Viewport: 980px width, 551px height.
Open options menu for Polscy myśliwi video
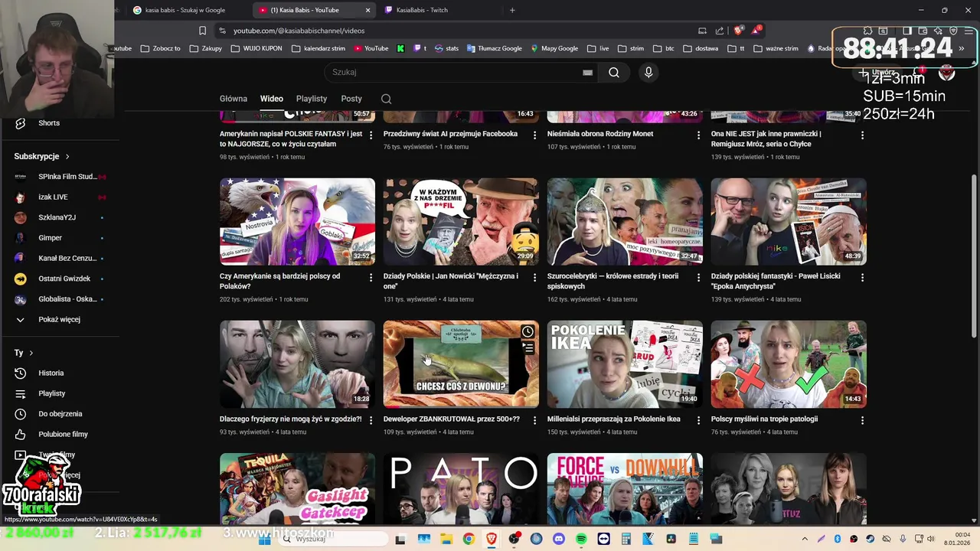862,420
